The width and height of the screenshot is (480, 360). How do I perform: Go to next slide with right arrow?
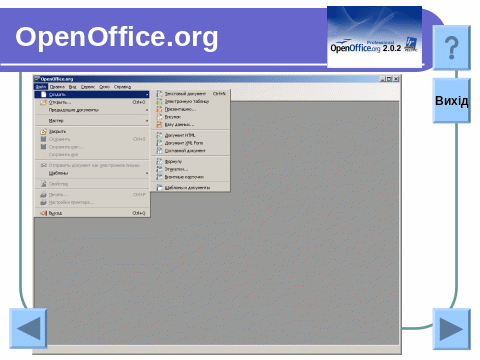[x=452, y=329]
